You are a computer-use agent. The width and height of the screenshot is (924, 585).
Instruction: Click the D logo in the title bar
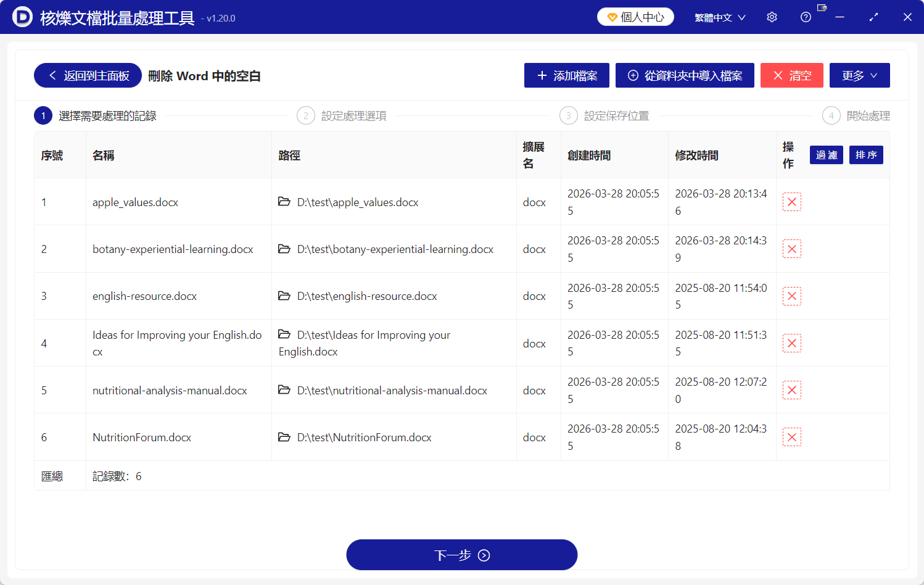pyautogui.click(x=22, y=17)
